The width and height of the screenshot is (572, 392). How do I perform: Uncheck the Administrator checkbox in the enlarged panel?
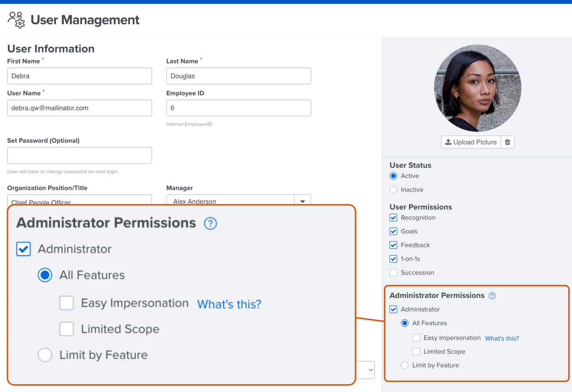[x=24, y=249]
